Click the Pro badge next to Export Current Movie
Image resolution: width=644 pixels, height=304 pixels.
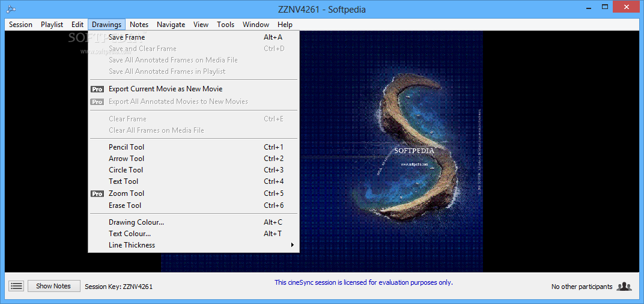[x=97, y=89]
